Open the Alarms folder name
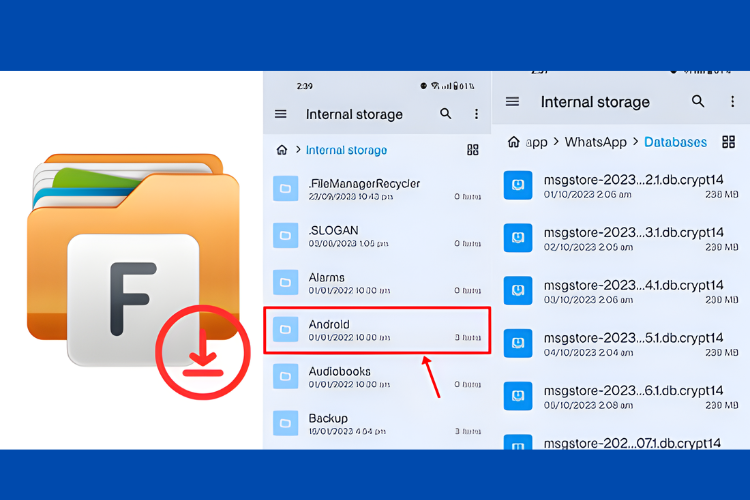 coord(327,277)
